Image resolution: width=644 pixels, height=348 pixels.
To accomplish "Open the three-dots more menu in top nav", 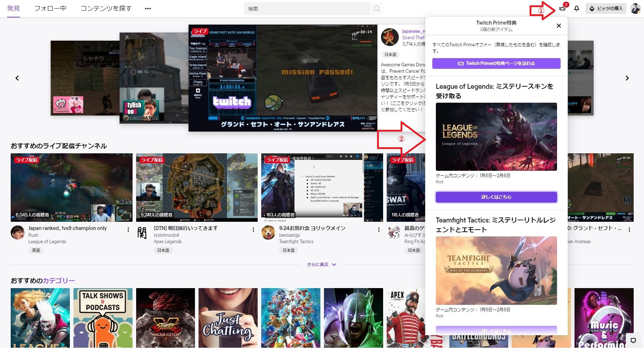I will [148, 9].
